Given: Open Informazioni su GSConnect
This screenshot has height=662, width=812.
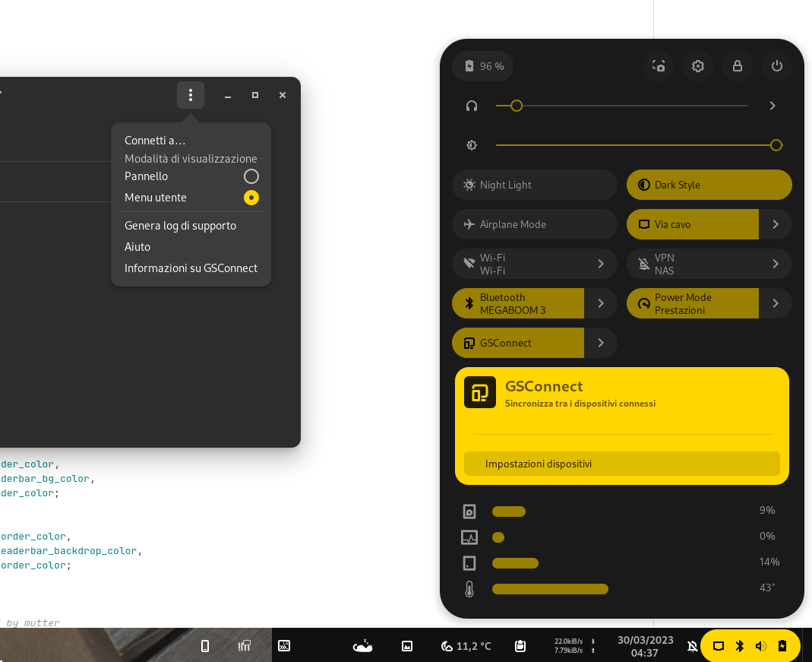Looking at the screenshot, I should pos(191,268).
